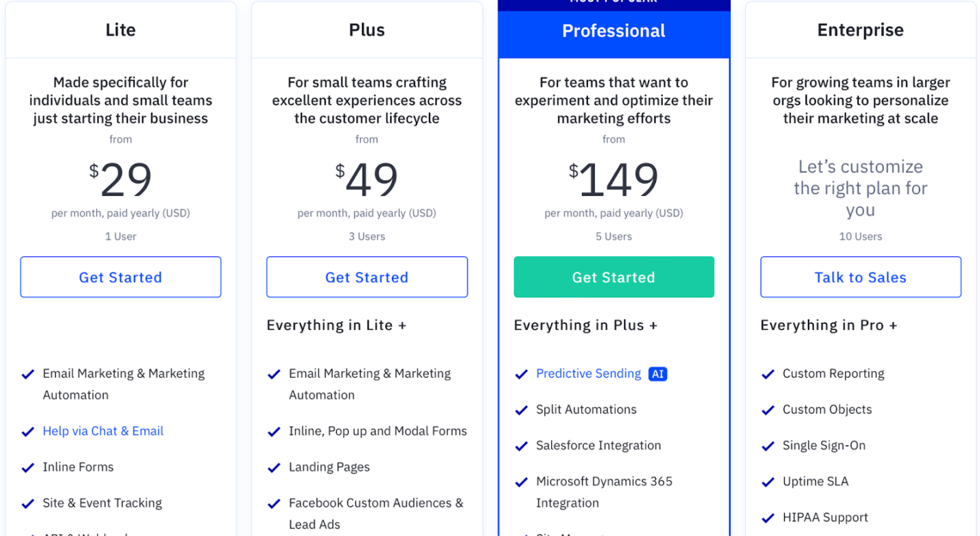The image size is (980, 536).
Task: Click the checkmark beside Facebook Custom Audiences
Action: [x=274, y=503]
